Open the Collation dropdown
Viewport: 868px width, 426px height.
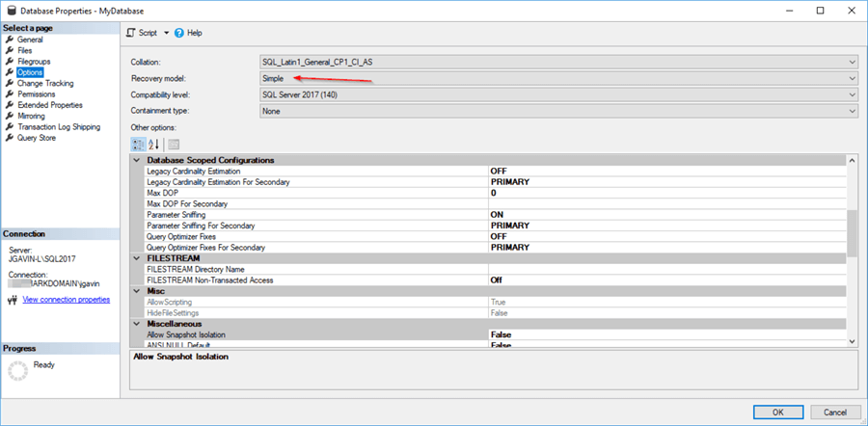pyautogui.click(x=559, y=63)
